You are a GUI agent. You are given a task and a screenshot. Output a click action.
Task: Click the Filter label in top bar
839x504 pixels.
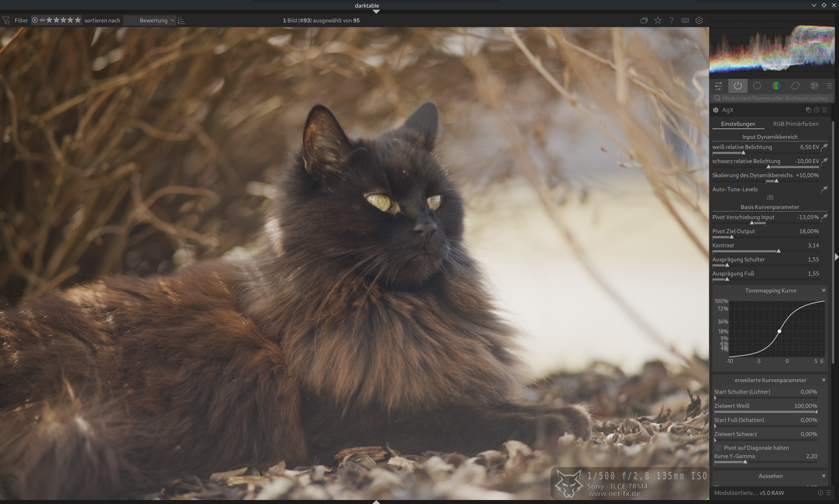[x=21, y=21]
